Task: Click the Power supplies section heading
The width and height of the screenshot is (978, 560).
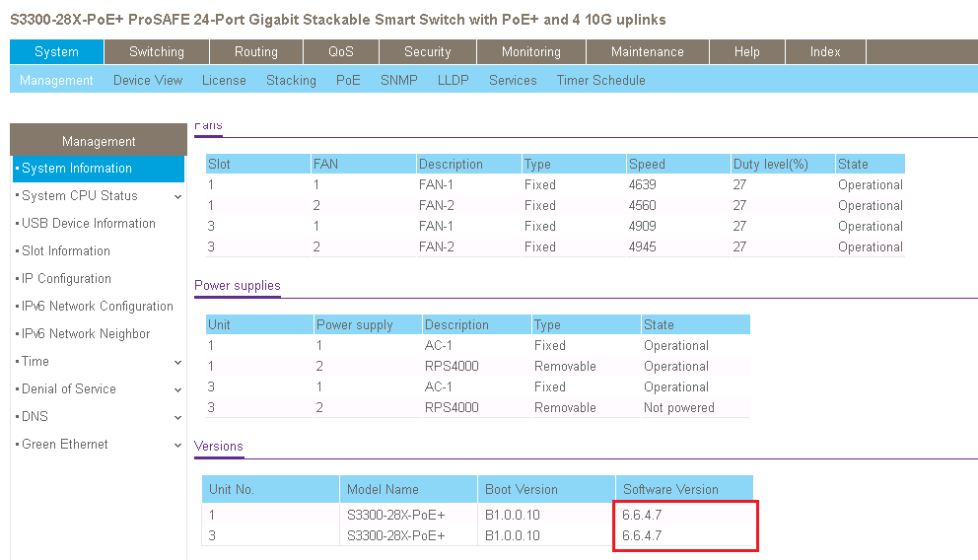Action: (x=238, y=286)
